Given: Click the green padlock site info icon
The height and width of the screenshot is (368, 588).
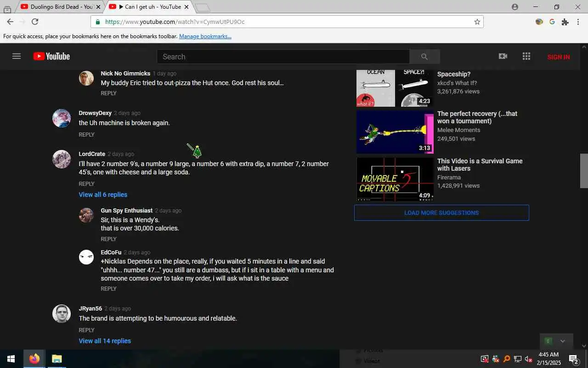Looking at the screenshot, I should [98, 22].
